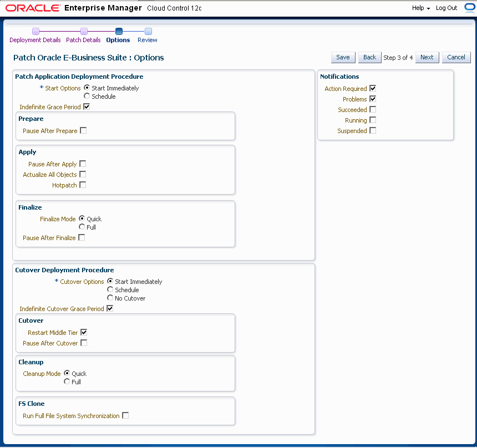The width and height of the screenshot is (477, 448).
Task: Go to Patch Details step
Action: [x=83, y=40]
